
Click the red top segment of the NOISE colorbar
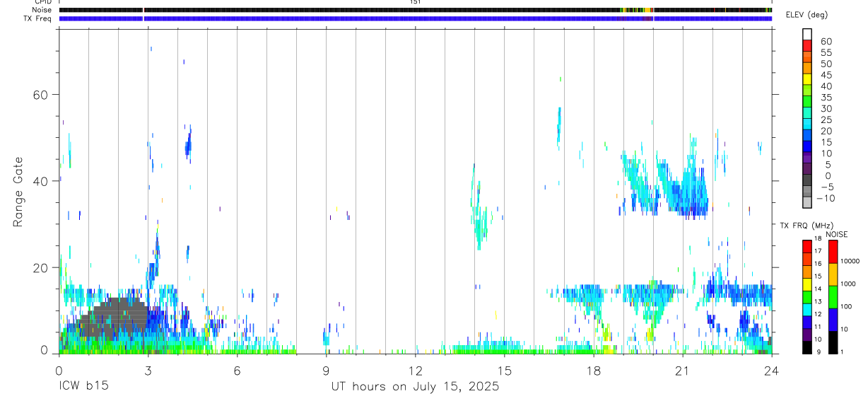(833, 252)
